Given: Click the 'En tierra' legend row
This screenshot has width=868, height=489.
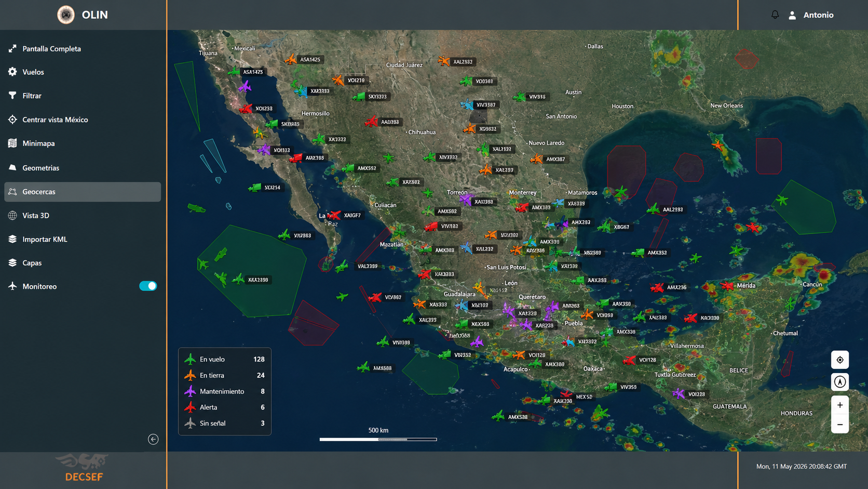Looking at the screenshot, I should point(224,375).
